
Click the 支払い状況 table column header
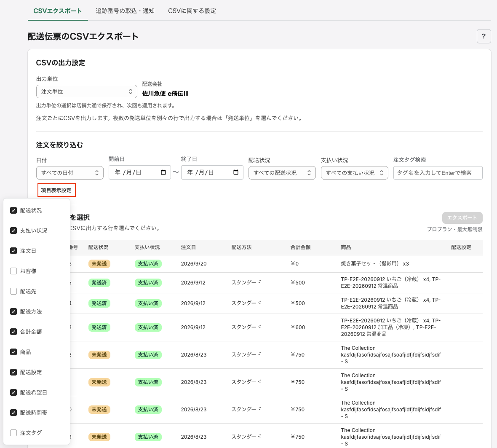[x=147, y=247]
